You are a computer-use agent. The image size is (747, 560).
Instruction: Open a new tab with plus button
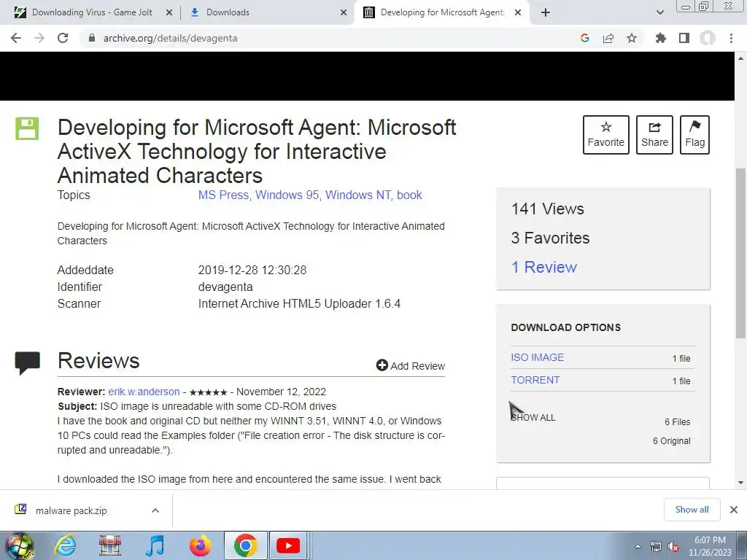(x=546, y=12)
